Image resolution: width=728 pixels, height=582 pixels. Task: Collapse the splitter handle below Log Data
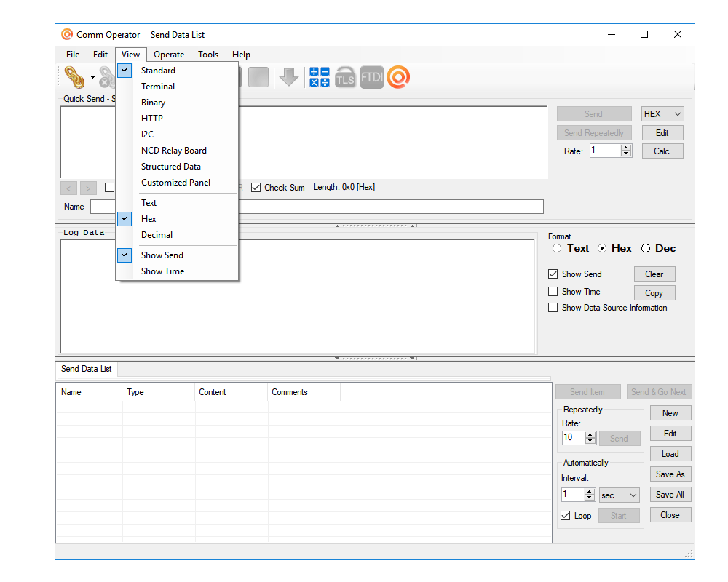click(x=375, y=359)
